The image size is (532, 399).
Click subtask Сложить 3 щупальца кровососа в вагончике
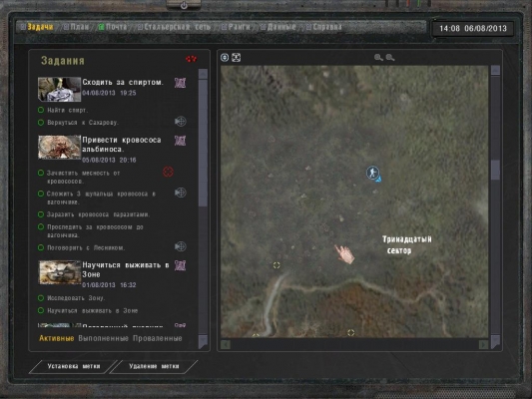(101, 198)
